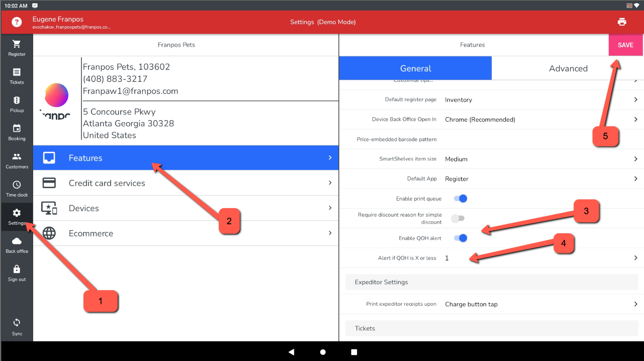Click the Devices monitor icon
644x361 pixels.
pyautogui.click(x=49, y=208)
